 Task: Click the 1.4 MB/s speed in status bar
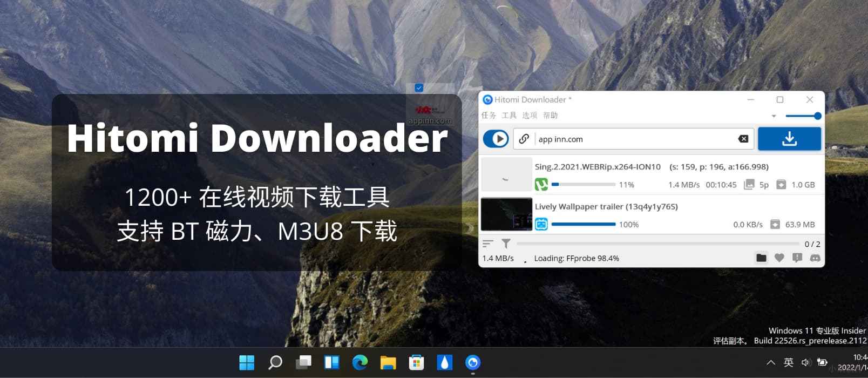498,258
